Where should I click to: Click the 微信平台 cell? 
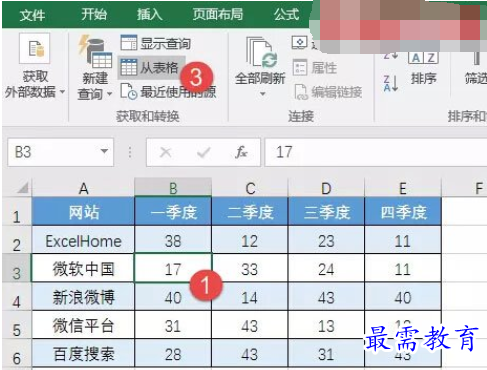click(83, 325)
